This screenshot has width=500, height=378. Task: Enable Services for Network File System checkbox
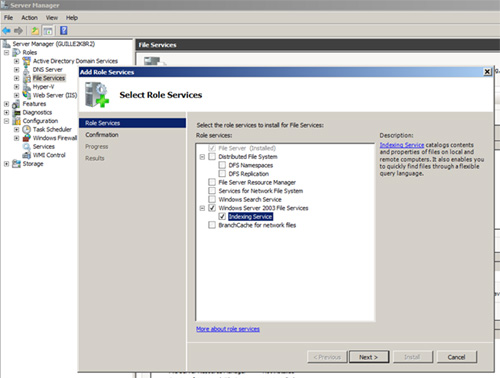pos(212,191)
